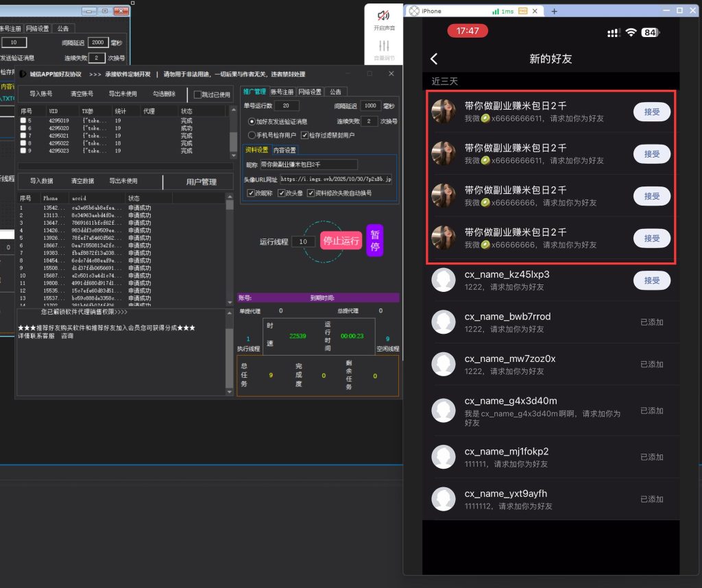Switch to the 账号注册 tab
Image resolution: width=702 pixels, height=588 pixels.
[x=282, y=92]
